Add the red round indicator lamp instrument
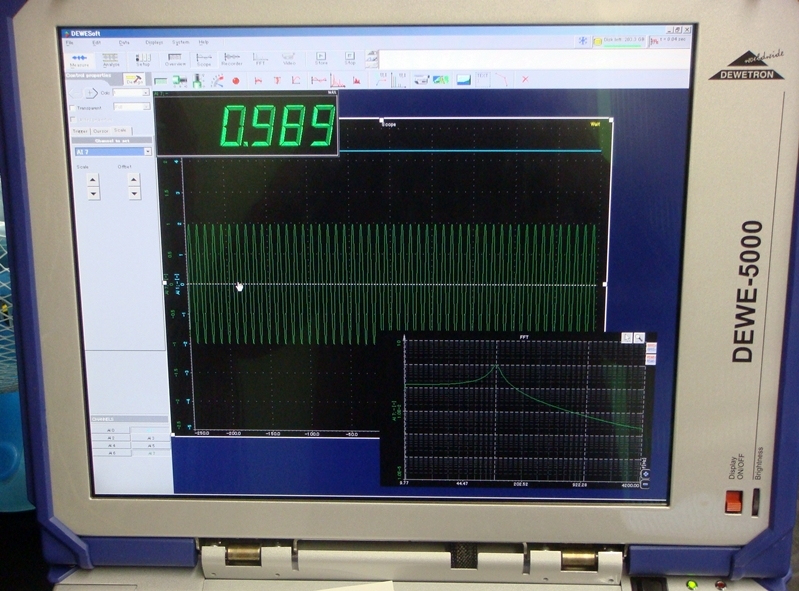The image size is (799, 591). pyautogui.click(x=236, y=80)
